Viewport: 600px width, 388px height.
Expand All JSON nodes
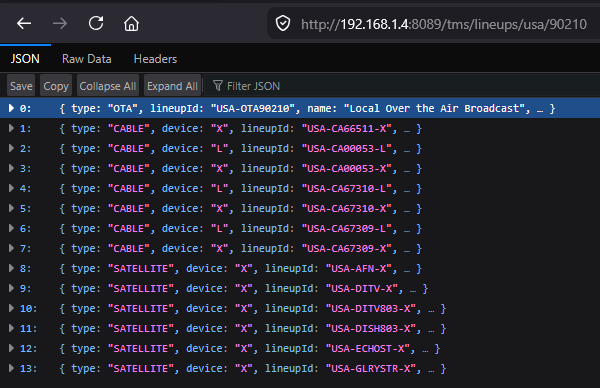(172, 86)
